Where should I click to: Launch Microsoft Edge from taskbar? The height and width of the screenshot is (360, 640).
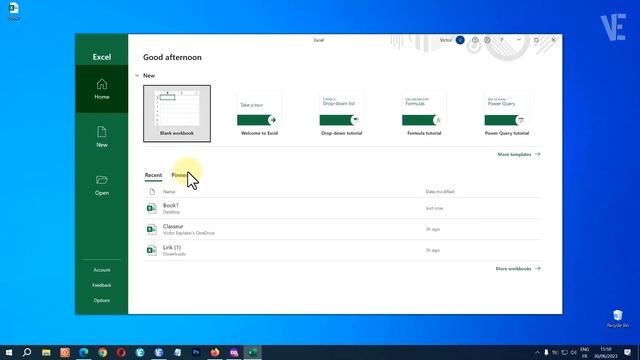click(84, 352)
